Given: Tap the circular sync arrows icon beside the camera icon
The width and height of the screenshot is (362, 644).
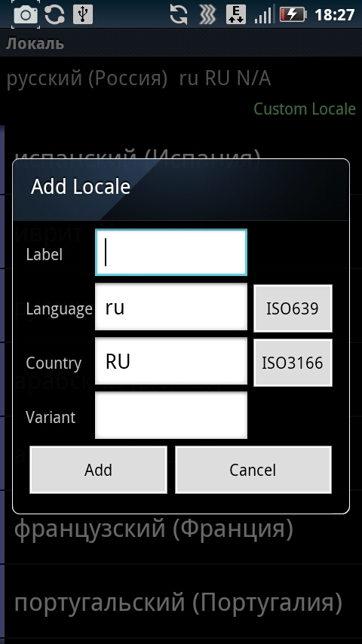Looking at the screenshot, I should coord(54,15).
